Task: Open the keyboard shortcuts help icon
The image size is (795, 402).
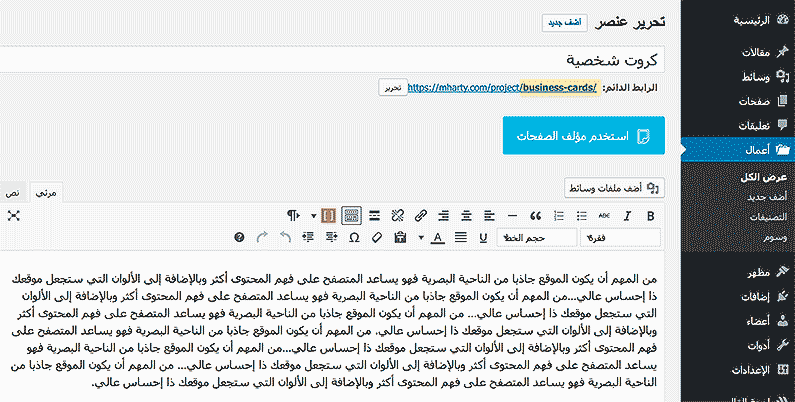Action: (239, 238)
